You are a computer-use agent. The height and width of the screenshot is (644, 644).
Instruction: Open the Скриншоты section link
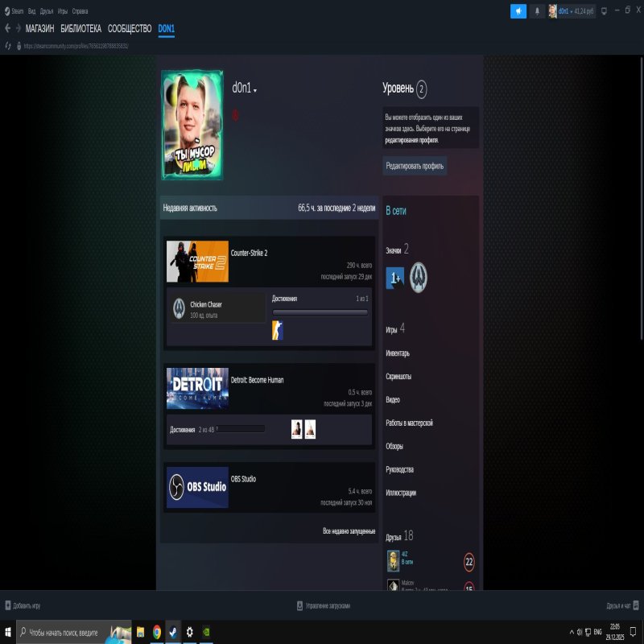click(x=399, y=376)
